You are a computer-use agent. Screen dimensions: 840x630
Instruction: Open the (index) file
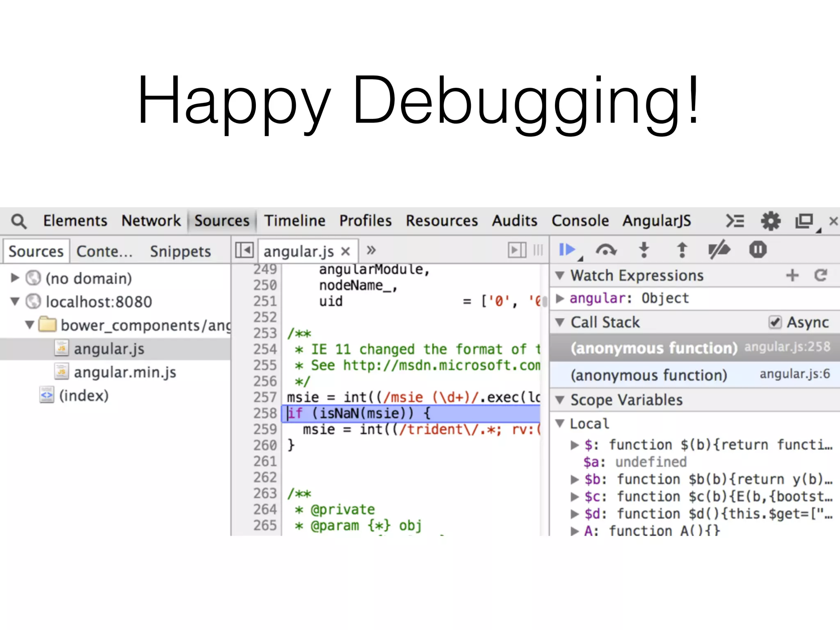[84, 395]
